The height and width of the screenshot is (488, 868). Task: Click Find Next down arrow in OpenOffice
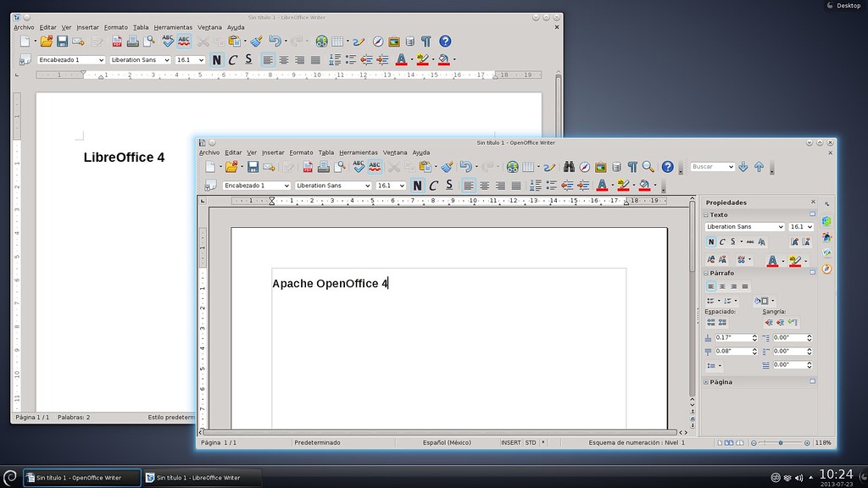[x=743, y=167]
